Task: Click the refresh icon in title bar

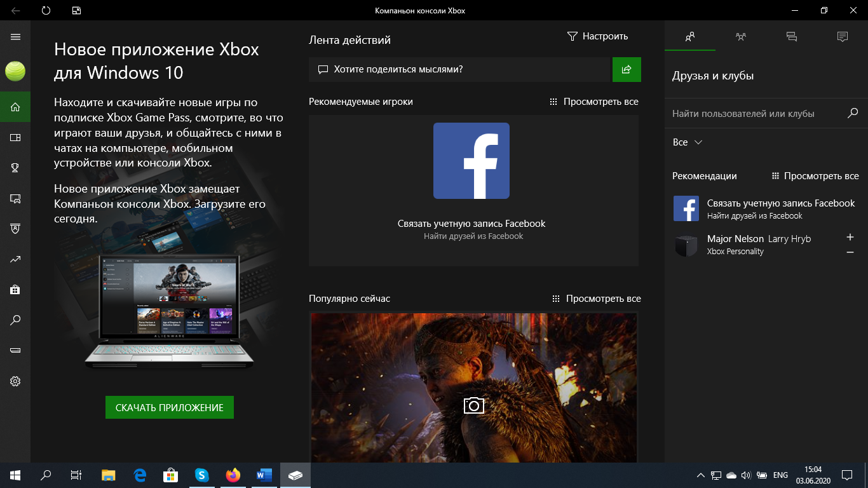Action: (46, 11)
